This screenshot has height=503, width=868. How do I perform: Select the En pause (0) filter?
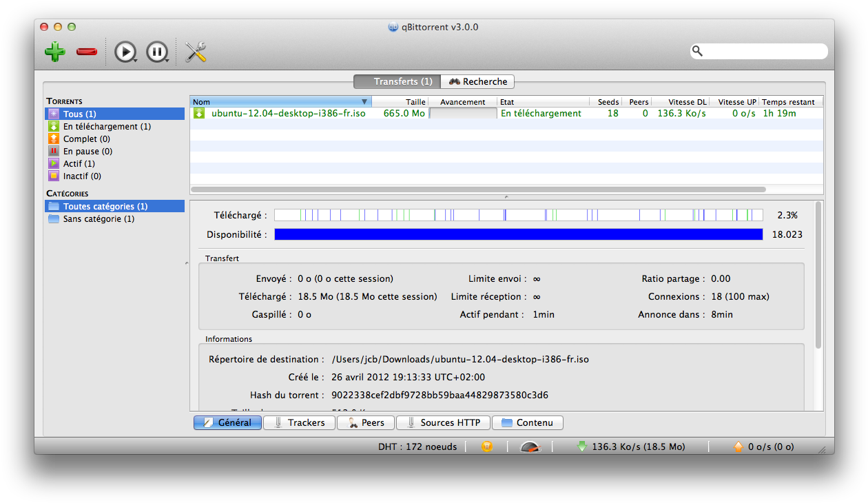pyautogui.click(x=115, y=151)
